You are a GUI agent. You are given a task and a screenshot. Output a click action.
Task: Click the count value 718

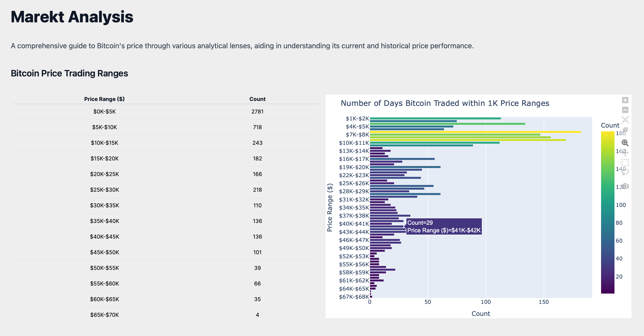tap(257, 127)
